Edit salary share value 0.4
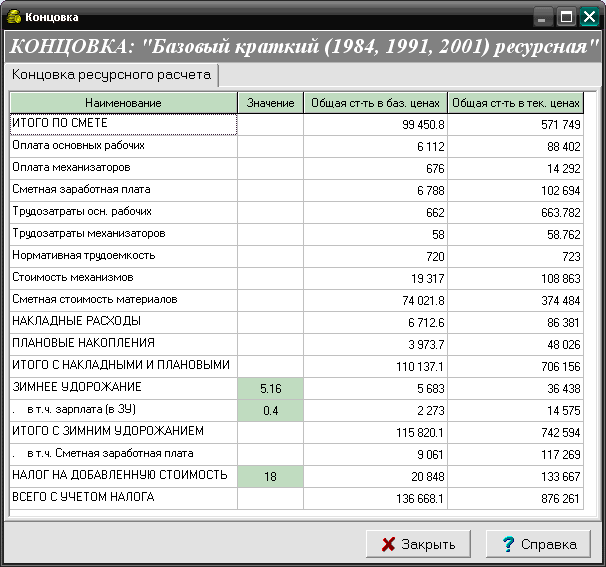The height and width of the screenshot is (567, 606). pyautogui.click(x=271, y=410)
